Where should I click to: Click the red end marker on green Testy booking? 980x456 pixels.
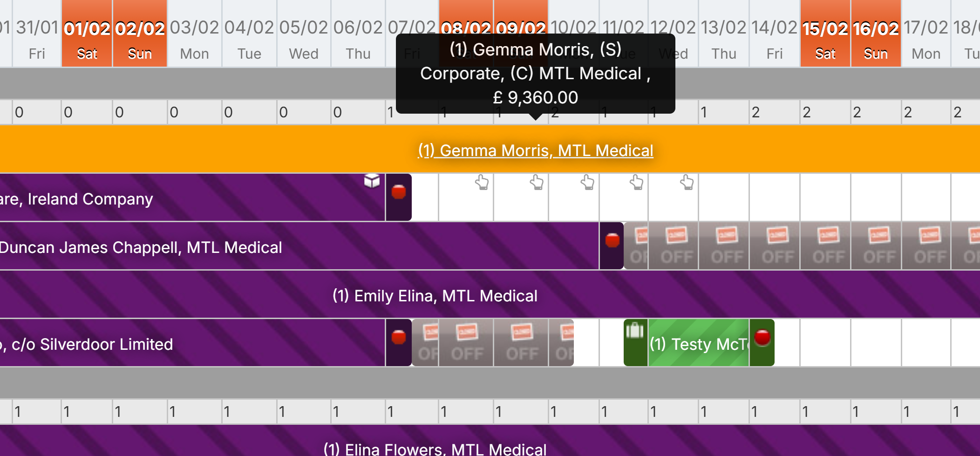[x=762, y=337]
